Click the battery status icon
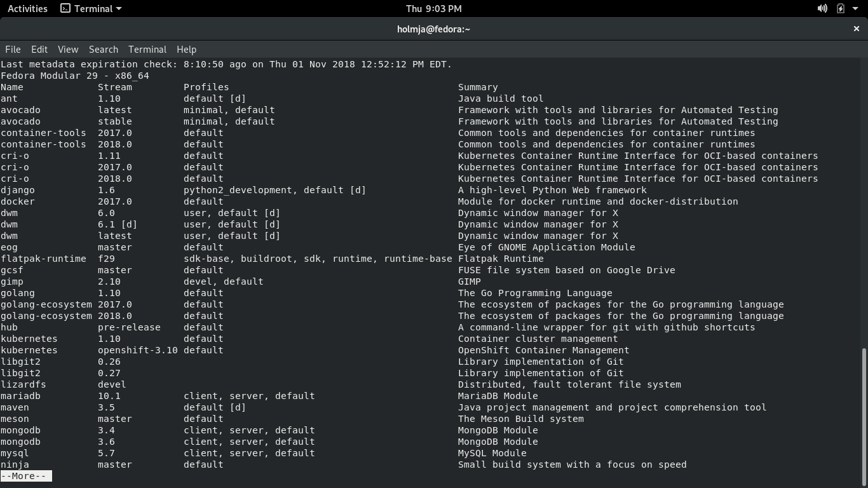 (x=840, y=8)
